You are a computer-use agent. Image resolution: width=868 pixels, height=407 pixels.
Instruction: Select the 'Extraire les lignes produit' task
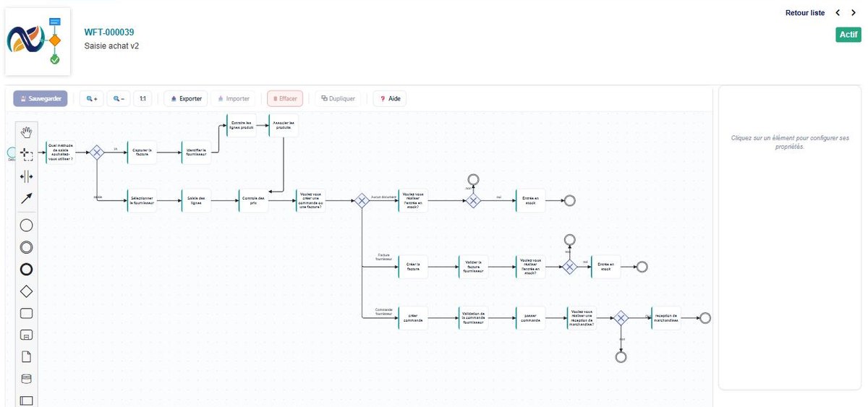click(x=242, y=124)
